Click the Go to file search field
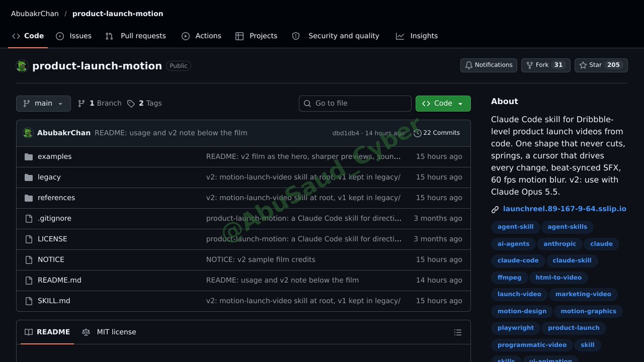This screenshot has height=362, width=644. click(x=355, y=104)
